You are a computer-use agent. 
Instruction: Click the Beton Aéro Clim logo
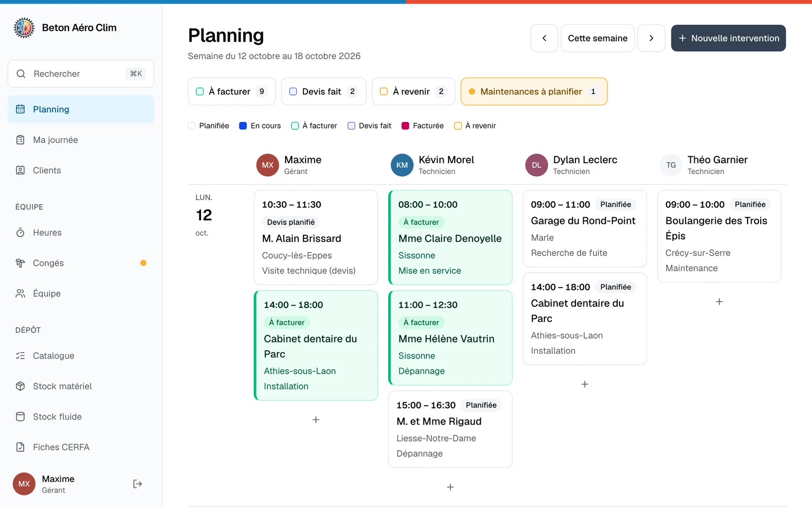point(24,28)
